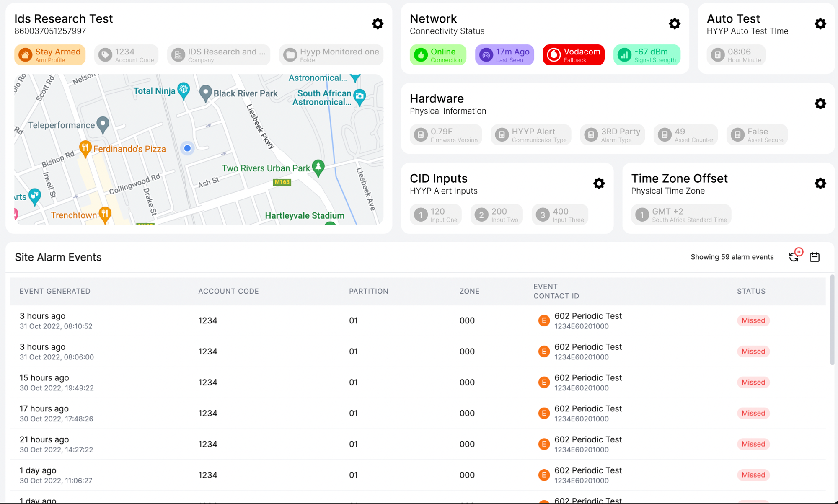Click Missed status for 30 Oct 17:48:26 event
Image resolution: width=838 pixels, height=504 pixels.
[753, 413]
